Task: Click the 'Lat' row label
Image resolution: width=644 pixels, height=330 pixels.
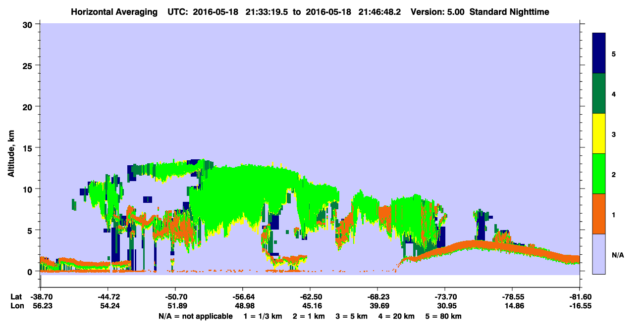Action: coord(16,297)
